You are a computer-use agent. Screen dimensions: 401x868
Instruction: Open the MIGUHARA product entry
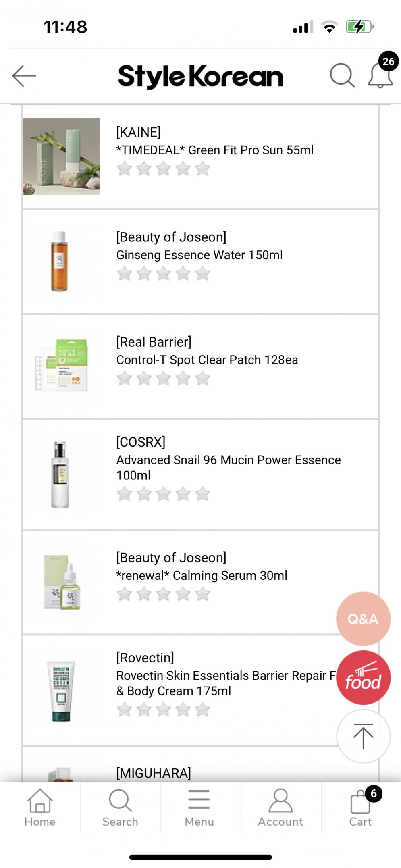[154, 773]
